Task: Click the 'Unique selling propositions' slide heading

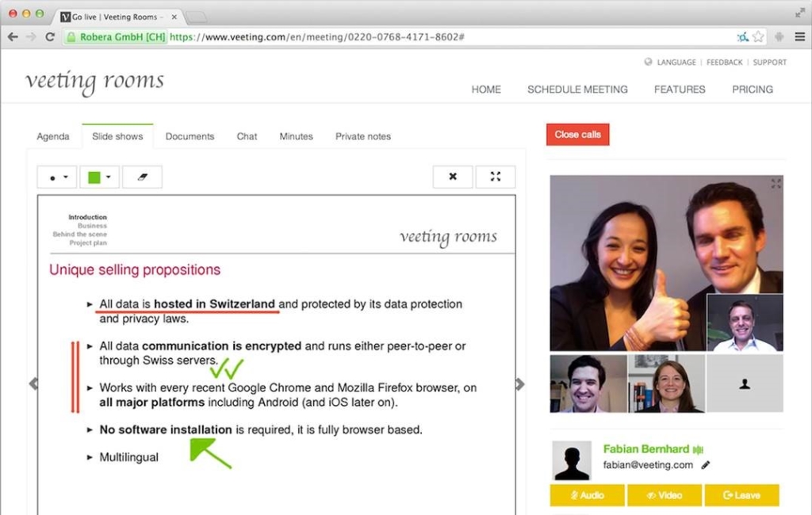Action: point(135,269)
